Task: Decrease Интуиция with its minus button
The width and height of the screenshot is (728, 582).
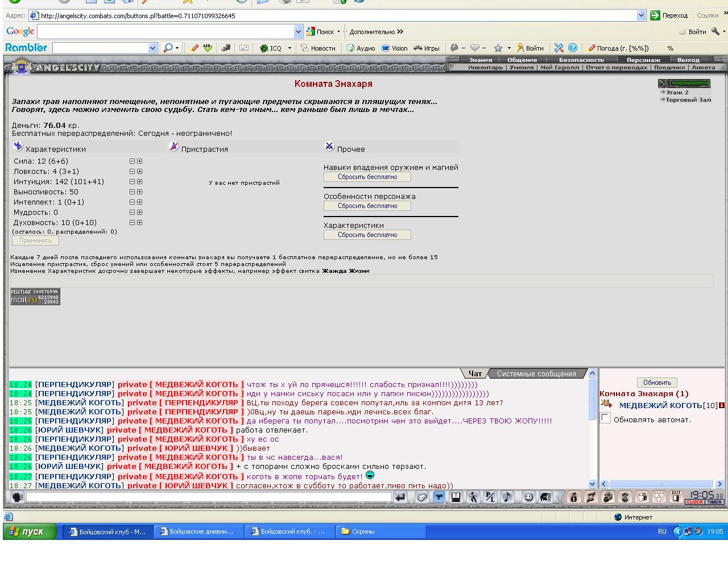Action: coord(132,182)
